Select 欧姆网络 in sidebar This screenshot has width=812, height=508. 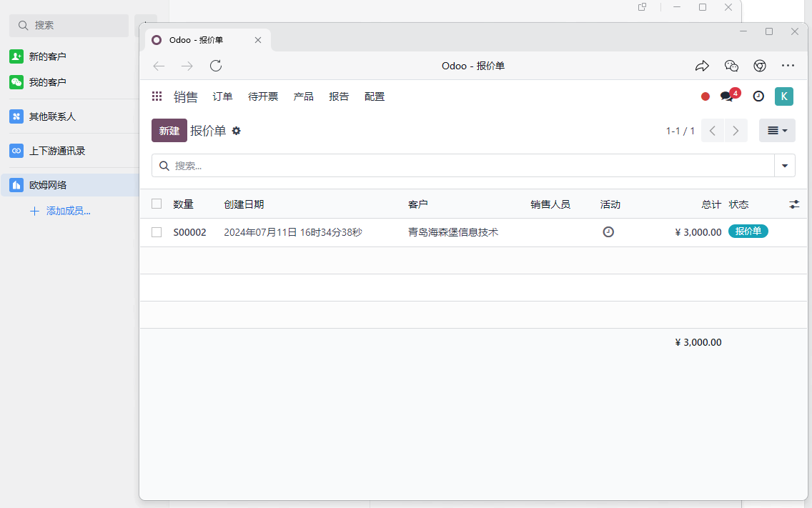coord(70,185)
